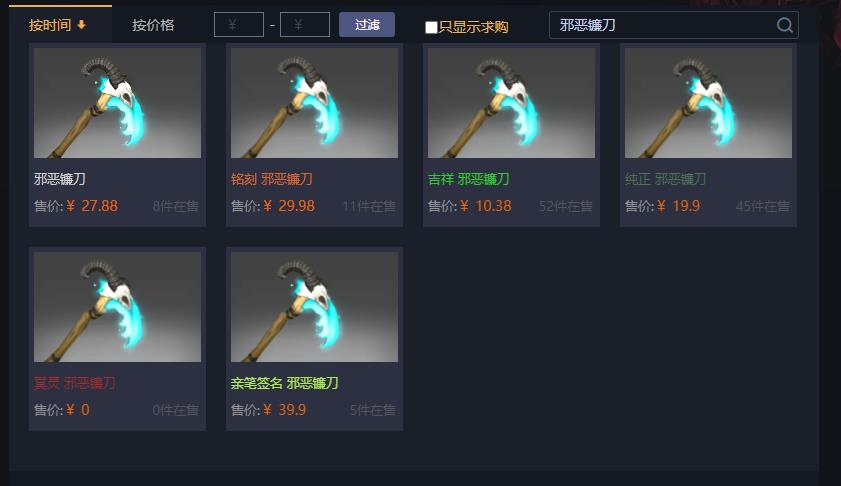Click the 邪恶镰刀 search text box

pyautogui.click(x=663, y=25)
